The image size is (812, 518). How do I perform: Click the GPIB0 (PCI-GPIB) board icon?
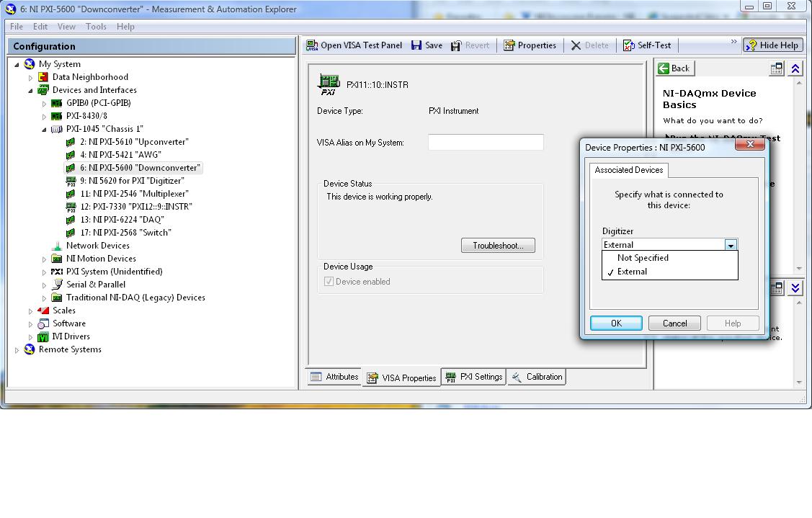(56, 103)
